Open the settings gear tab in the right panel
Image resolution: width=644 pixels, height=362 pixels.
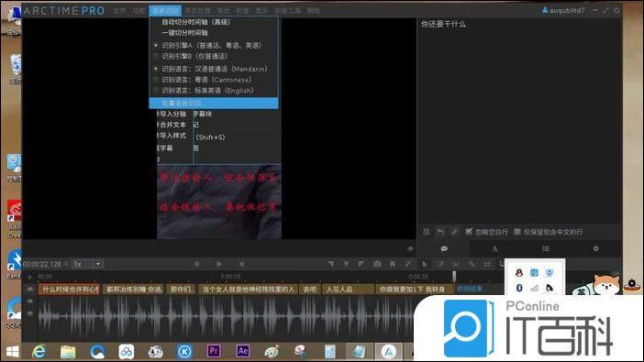(596, 248)
